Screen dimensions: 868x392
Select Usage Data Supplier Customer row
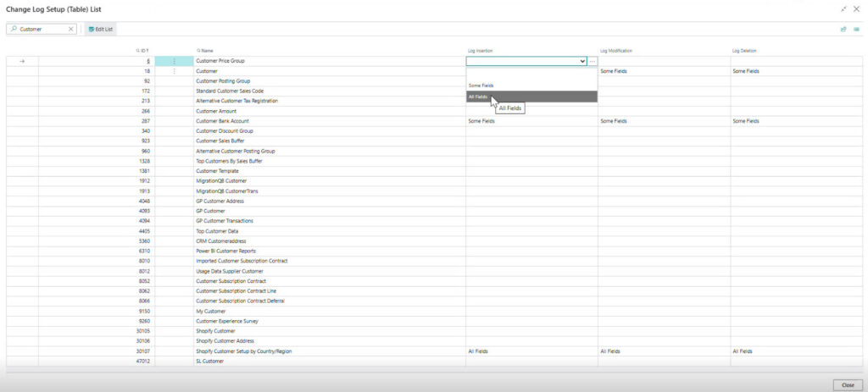tap(434, 271)
